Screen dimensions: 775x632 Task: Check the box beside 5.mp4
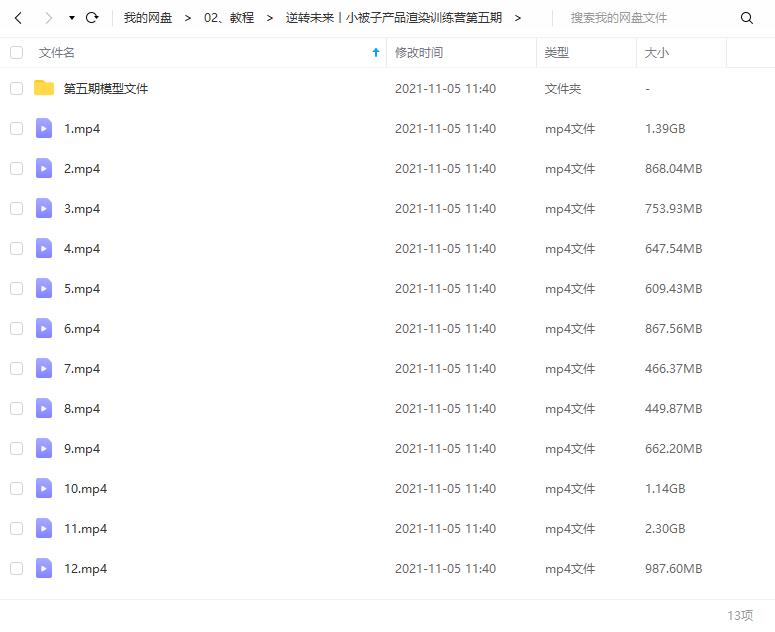(x=16, y=289)
